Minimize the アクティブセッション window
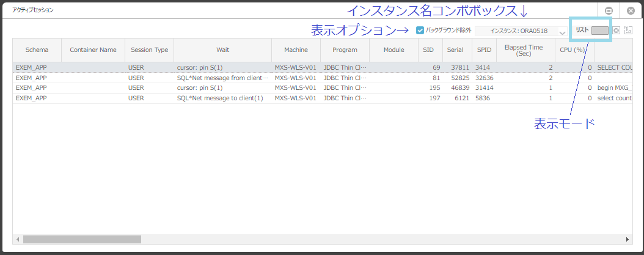 (x=610, y=10)
